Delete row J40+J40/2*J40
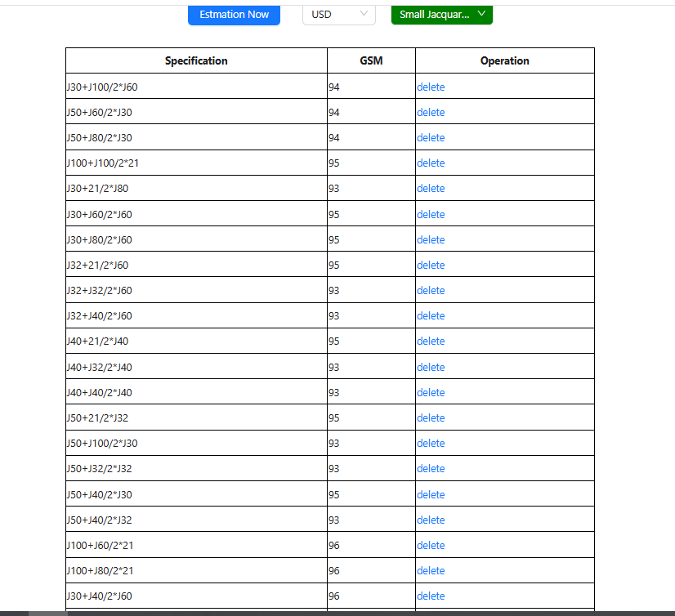The image size is (675, 616). 431,392
